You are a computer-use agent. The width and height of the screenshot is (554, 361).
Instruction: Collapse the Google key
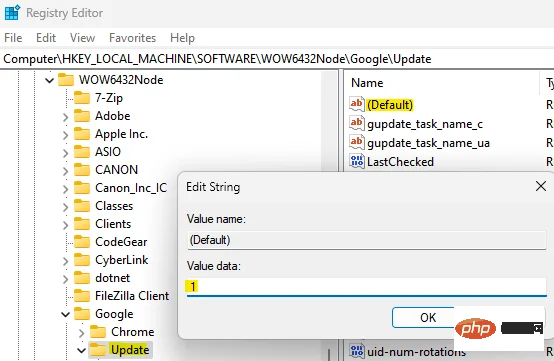[65, 314]
